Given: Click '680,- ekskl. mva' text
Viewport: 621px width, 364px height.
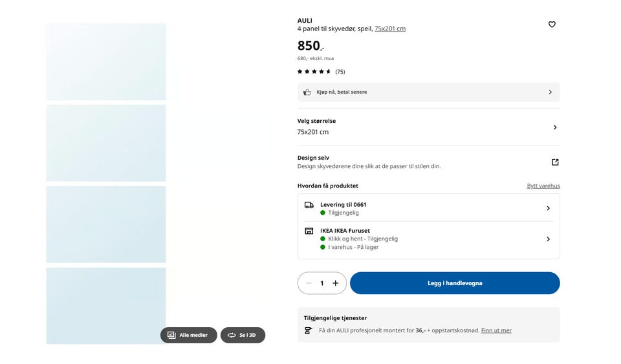Looking at the screenshot, I should point(316,58).
